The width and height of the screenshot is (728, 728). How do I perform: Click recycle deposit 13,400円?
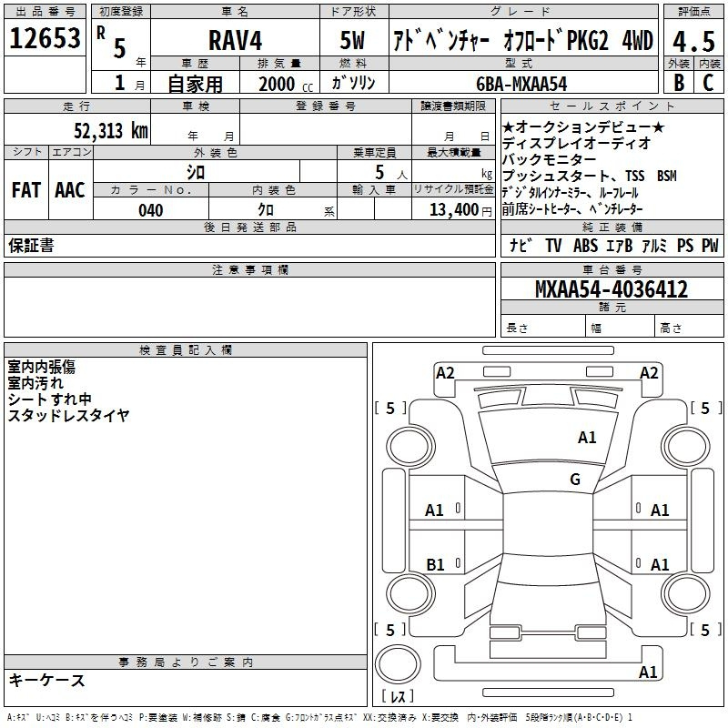(x=460, y=210)
